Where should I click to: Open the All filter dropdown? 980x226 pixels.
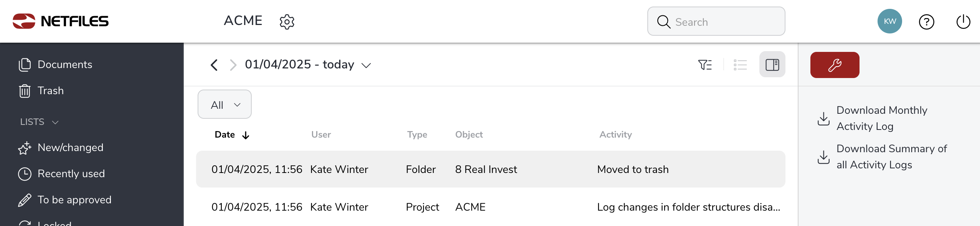click(x=224, y=104)
